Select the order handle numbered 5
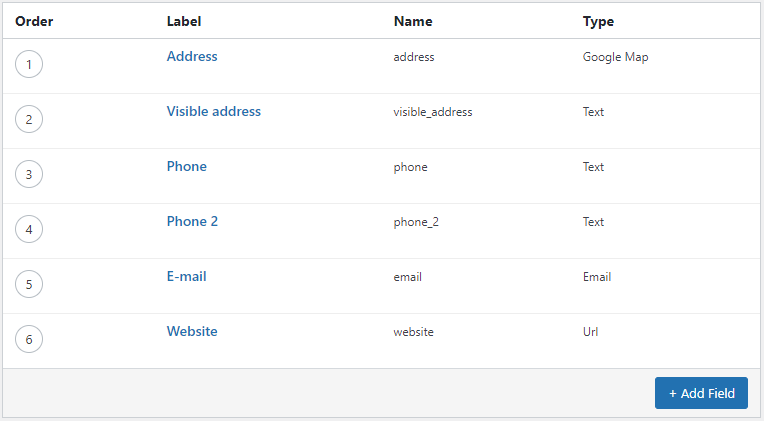The width and height of the screenshot is (764, 421). pos(29,284)
